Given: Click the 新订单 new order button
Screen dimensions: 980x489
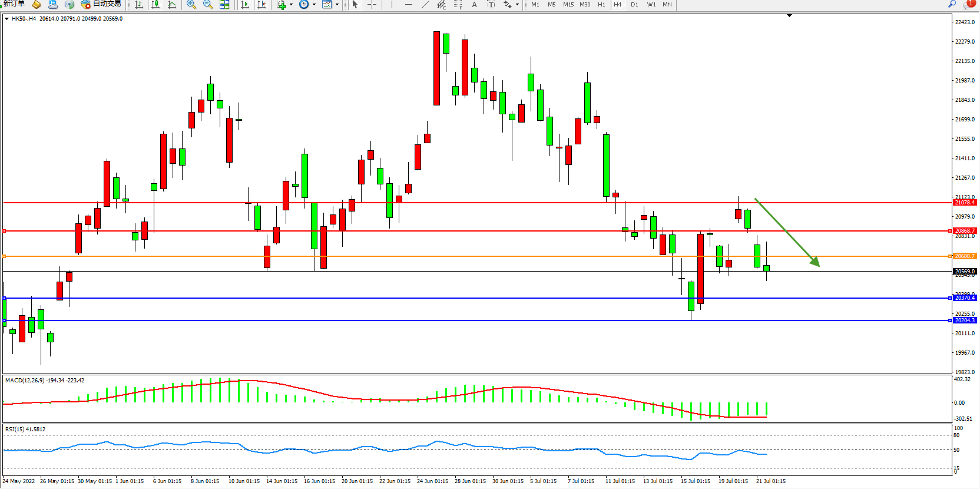Looking at the screenshot, I should click(14, 4).
